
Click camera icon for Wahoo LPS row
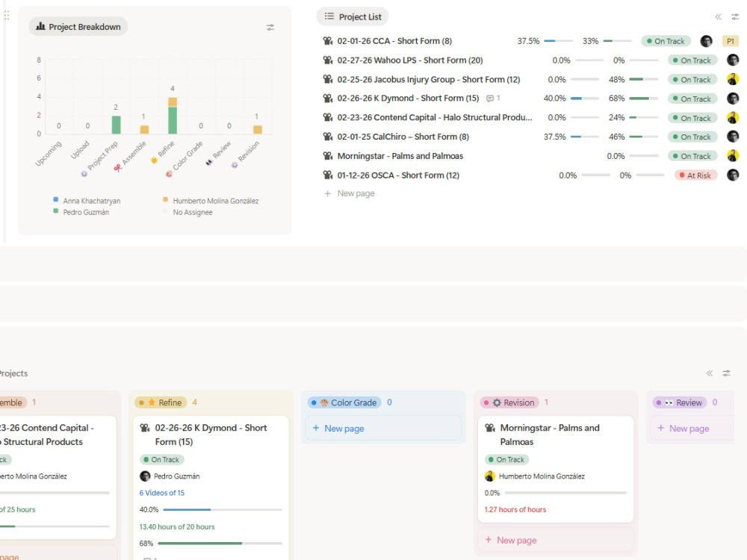tap(328, 60)
